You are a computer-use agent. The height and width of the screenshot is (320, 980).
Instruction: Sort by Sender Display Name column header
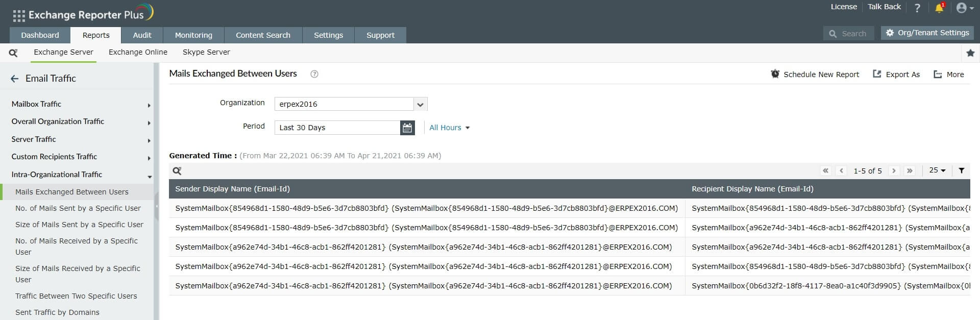pyautogui.click(x=232, y=189)
